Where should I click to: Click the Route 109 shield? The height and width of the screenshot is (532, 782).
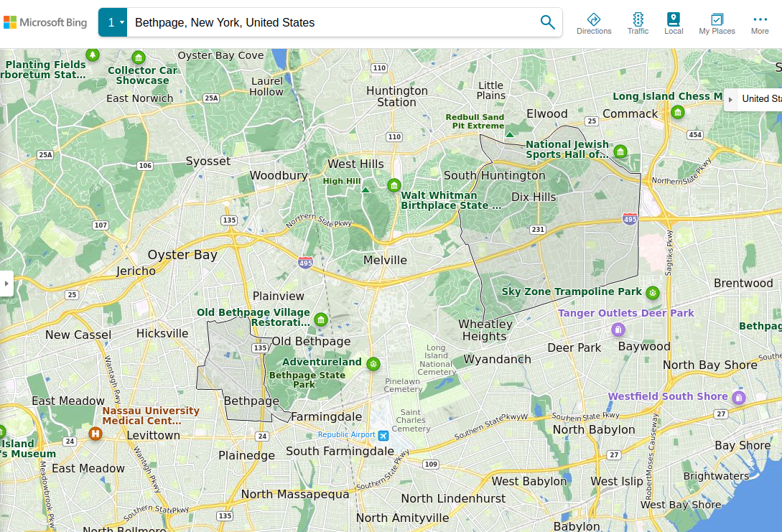point(431,465)
